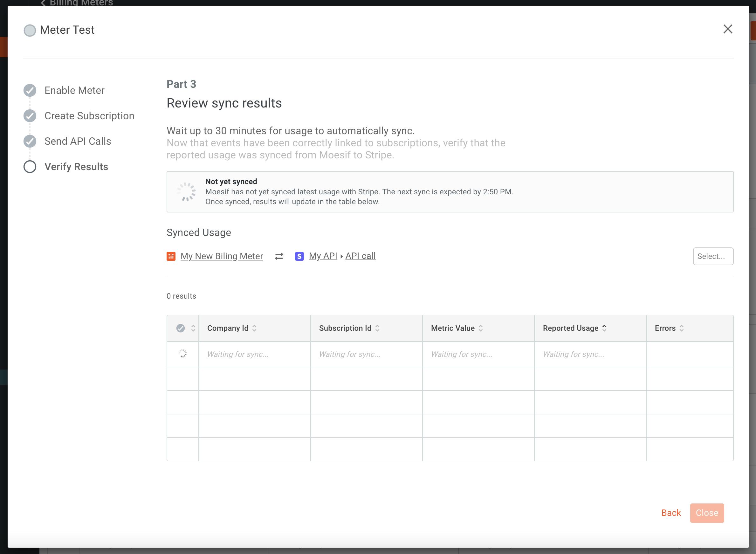
Task: Click the Back button
Action: (671, 513)
